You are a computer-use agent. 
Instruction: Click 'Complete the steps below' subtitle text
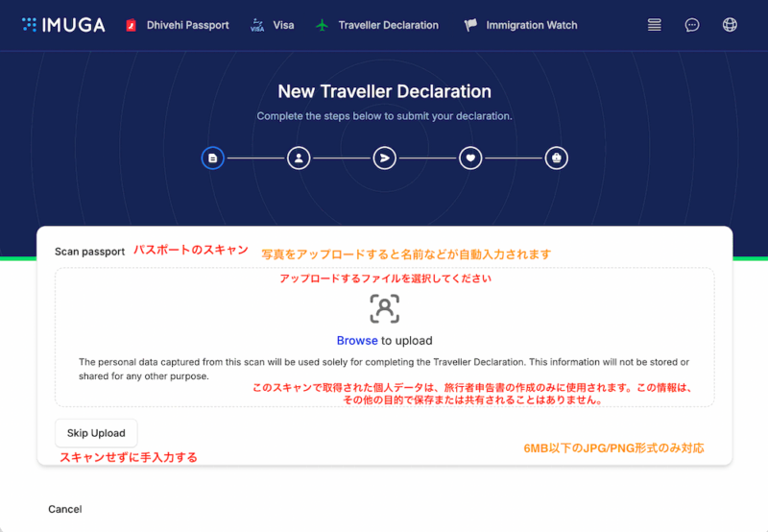tap(385, 116)
